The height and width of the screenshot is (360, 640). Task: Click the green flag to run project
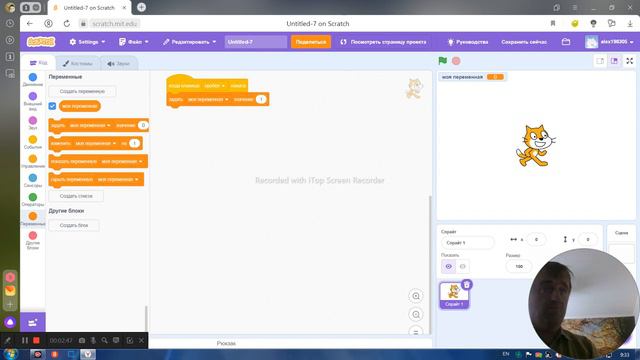442,61
